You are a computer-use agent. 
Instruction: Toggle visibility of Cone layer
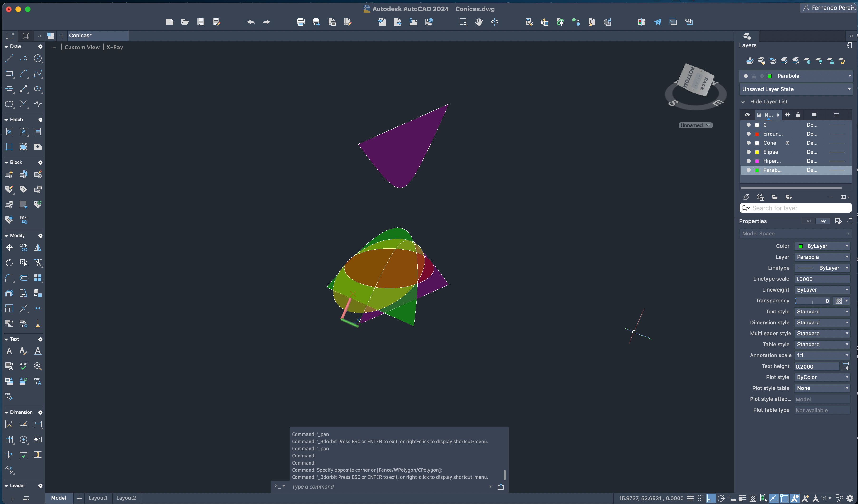click(748, 143)
